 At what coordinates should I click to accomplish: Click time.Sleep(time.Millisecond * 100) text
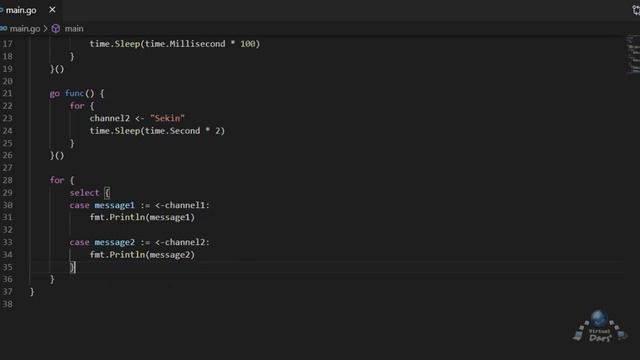pos(175,44)
